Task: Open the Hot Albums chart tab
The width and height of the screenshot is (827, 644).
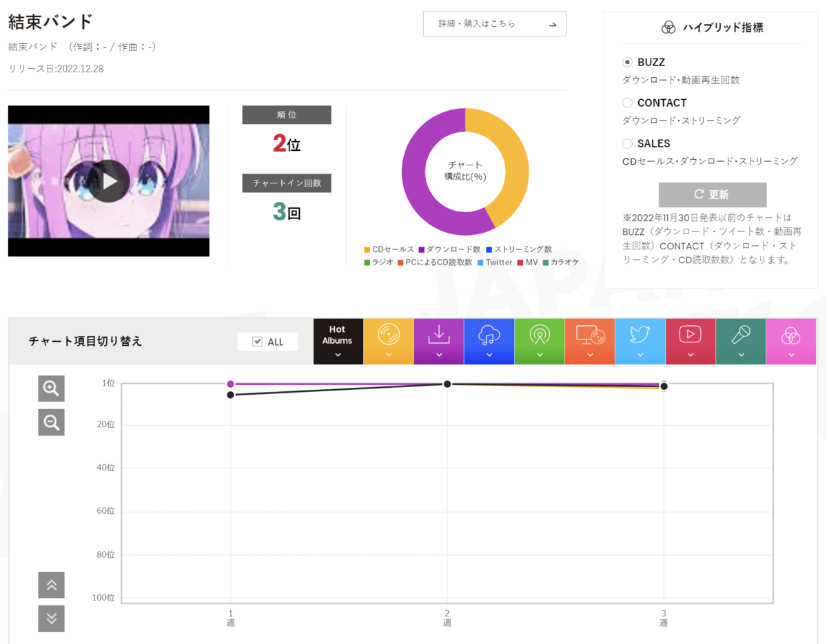Action: pyautogui.click(x=338, y=342)
